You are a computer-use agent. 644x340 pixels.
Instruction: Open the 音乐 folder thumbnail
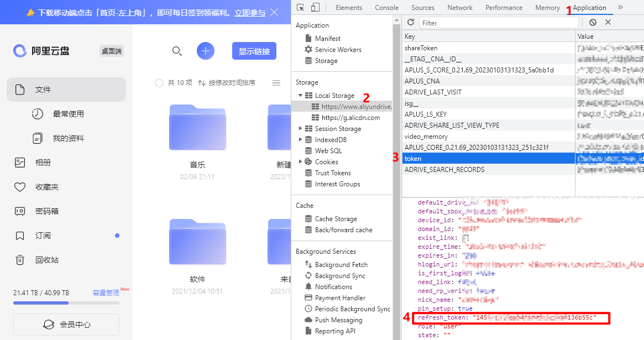197,127
